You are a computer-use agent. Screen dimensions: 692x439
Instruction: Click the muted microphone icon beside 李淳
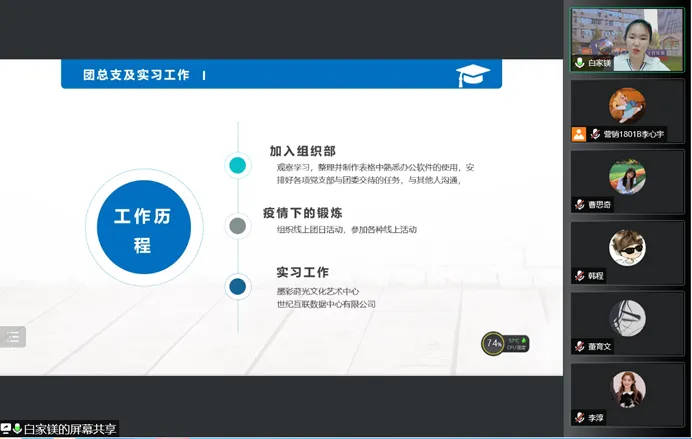pyautogui.click(x=579, y=417)
